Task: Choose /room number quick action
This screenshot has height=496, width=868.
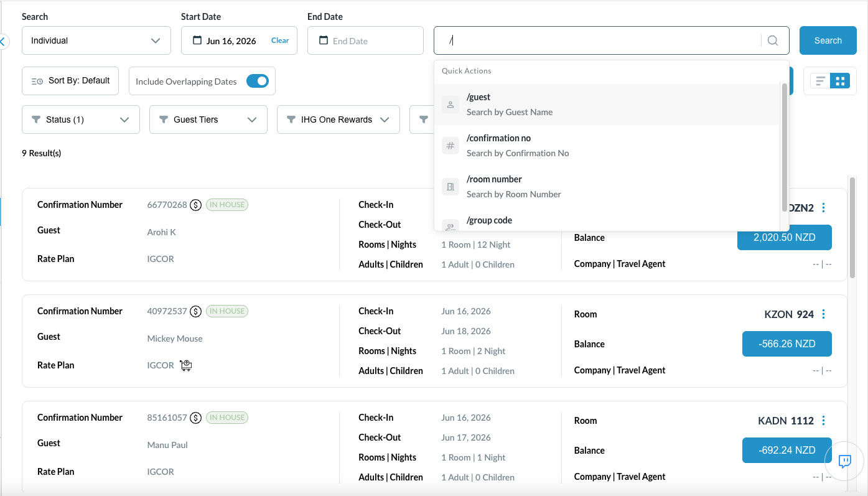Action: click(x=607, y=187)
